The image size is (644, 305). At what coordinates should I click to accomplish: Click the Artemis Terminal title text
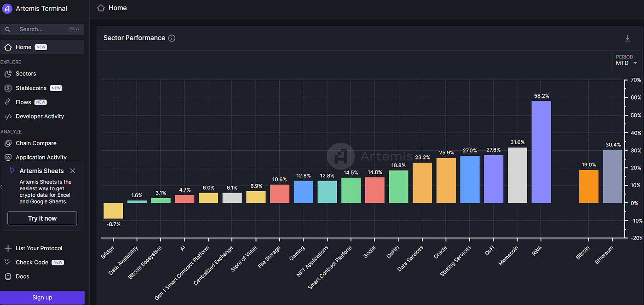point(41,9)
